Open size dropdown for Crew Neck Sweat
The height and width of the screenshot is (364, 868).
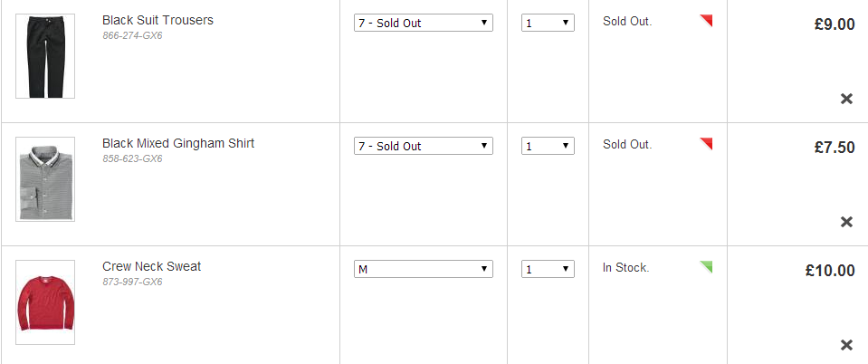click(423, 269)
